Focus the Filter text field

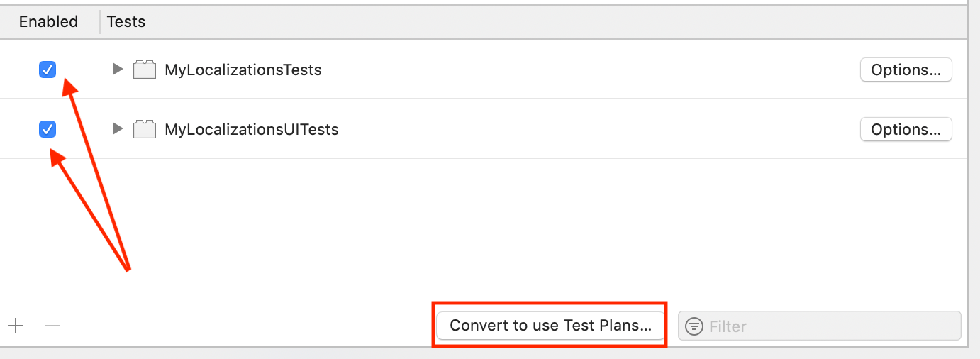820,326
